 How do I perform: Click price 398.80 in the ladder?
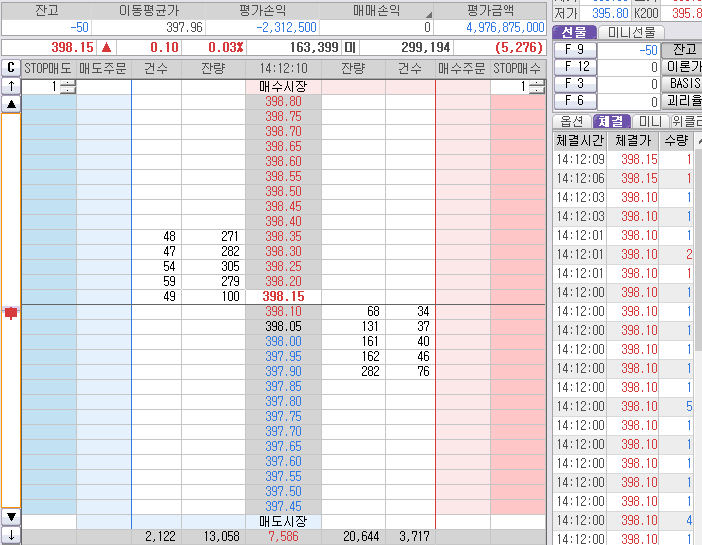[283, 102]
